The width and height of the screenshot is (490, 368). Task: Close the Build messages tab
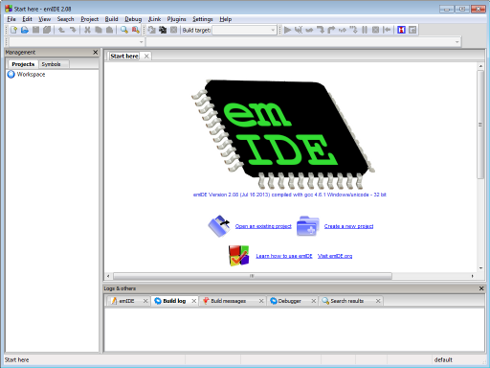[261, 301]
